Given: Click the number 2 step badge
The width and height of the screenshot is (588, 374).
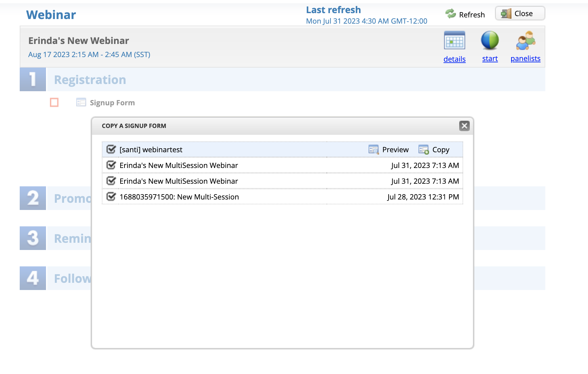Looking at the screenshot, I should coord(33,198).
